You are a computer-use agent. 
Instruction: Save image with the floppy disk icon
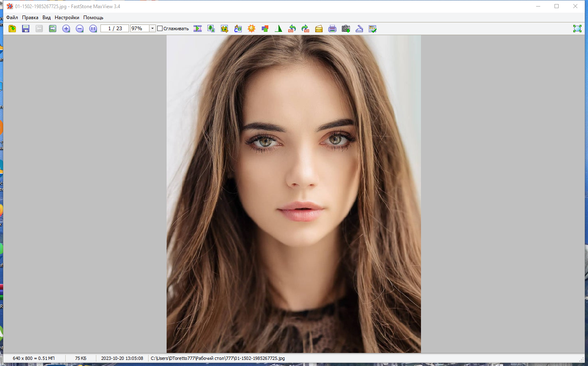tap(26, 29)
